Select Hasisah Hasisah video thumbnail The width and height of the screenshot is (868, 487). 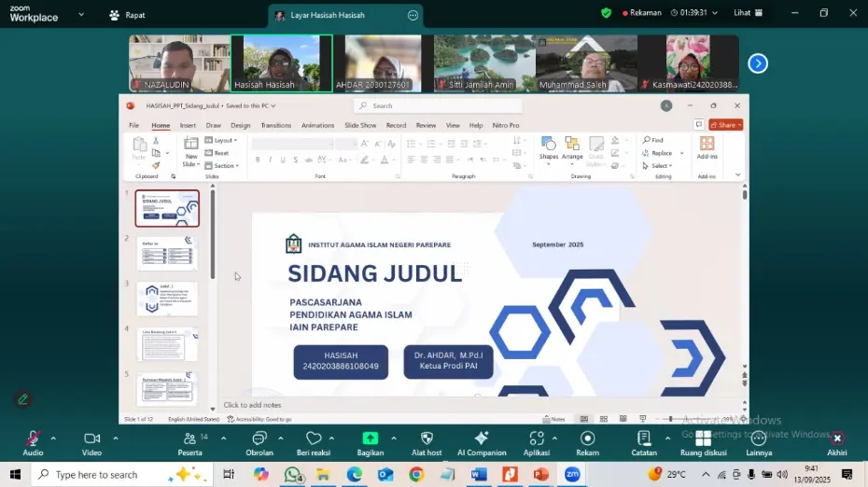[282, 63]
